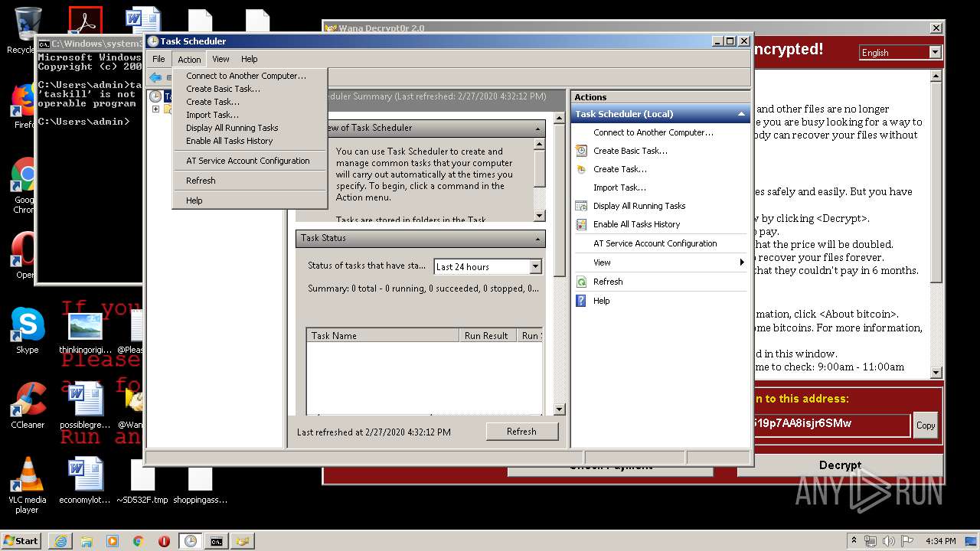Click the network icon in system tray
980x551 pixels.
click(871, 541)
